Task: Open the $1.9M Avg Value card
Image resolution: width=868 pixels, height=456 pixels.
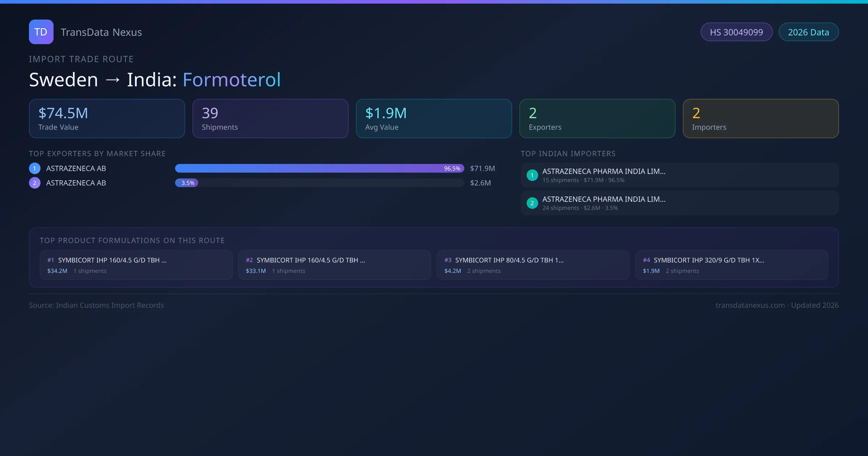Action: point(434,119)
